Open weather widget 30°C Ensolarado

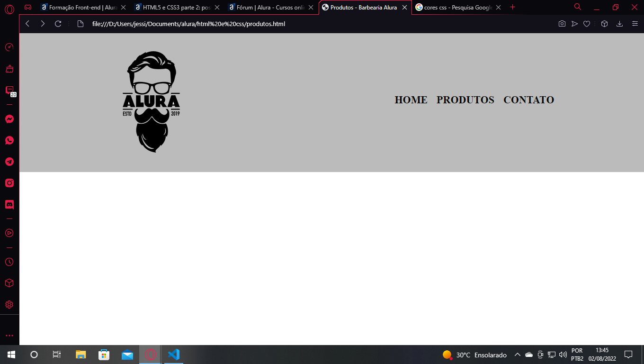pos(474,355)
